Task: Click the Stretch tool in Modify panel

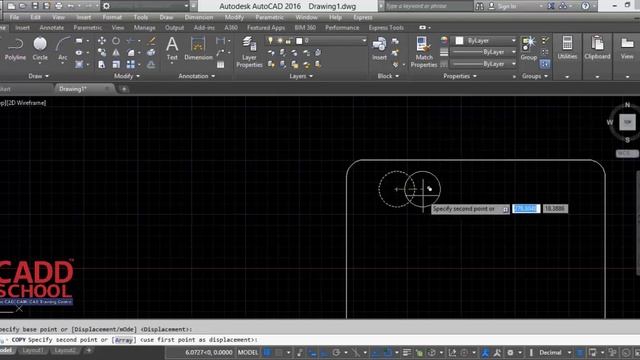Action: tap(101, 64)
